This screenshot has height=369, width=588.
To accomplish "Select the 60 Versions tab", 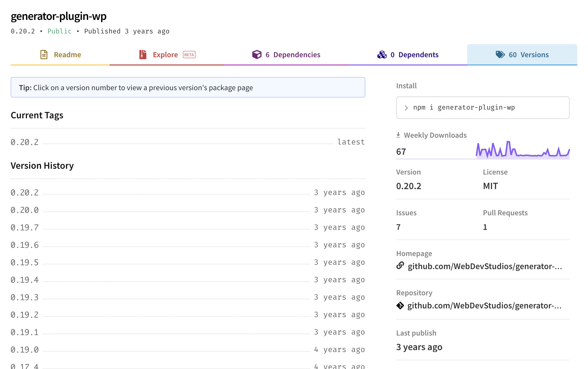I will [x=522, y=55].
